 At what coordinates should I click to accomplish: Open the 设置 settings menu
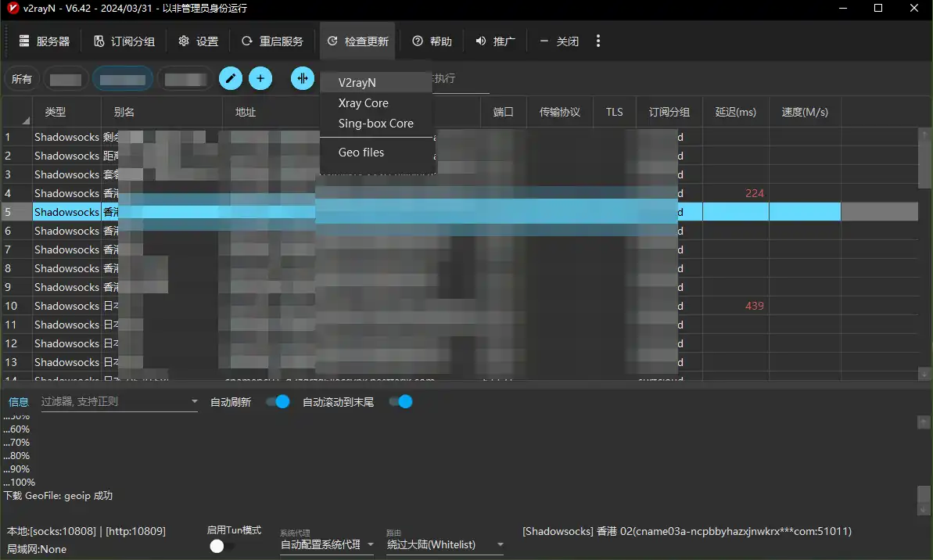[199, 41]
